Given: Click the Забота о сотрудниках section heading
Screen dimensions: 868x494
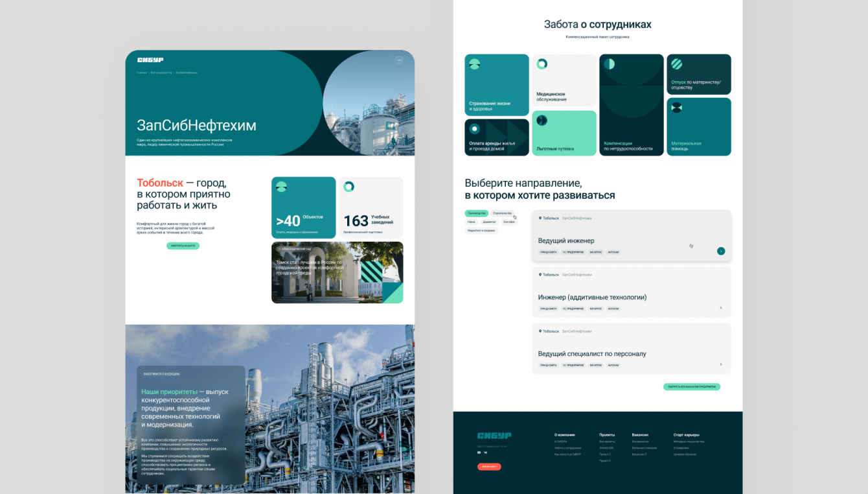Looking at the screenshot, I should point(598,25).
